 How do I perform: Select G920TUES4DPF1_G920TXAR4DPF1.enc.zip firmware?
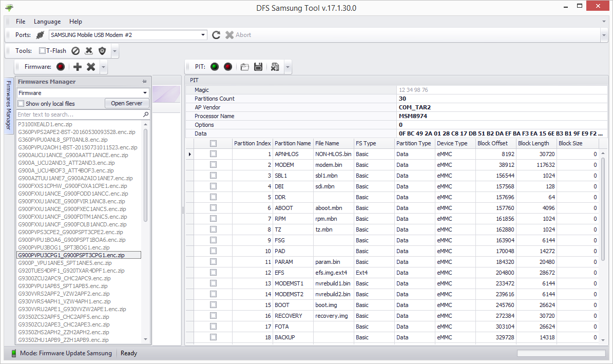point(71,271)
